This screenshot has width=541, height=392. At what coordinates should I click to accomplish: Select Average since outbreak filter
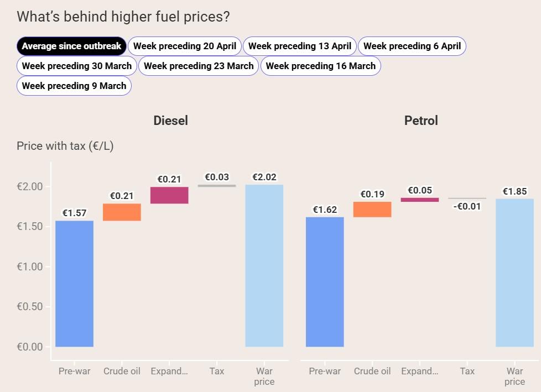click(x=72, y=46)
